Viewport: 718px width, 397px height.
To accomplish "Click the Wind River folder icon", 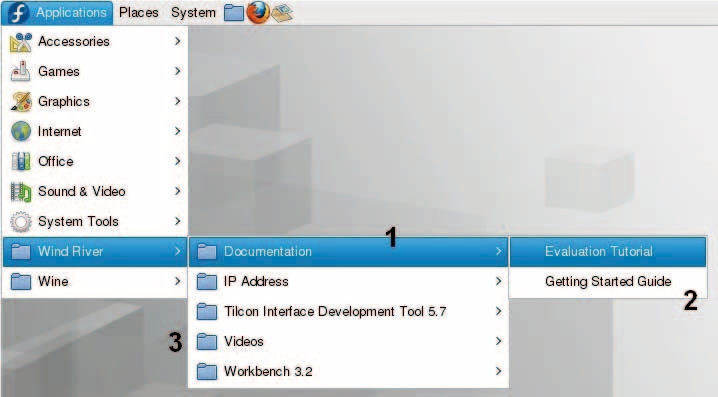I will click(21, 251).
